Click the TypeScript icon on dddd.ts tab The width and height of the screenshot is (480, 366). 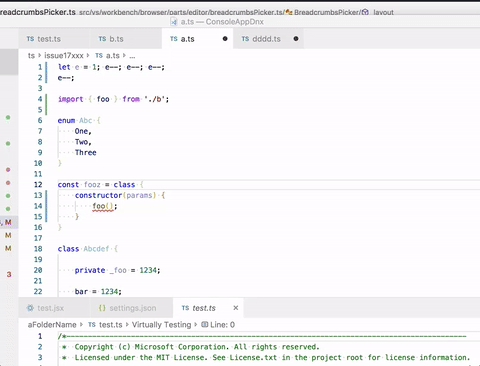click(245, 39)
